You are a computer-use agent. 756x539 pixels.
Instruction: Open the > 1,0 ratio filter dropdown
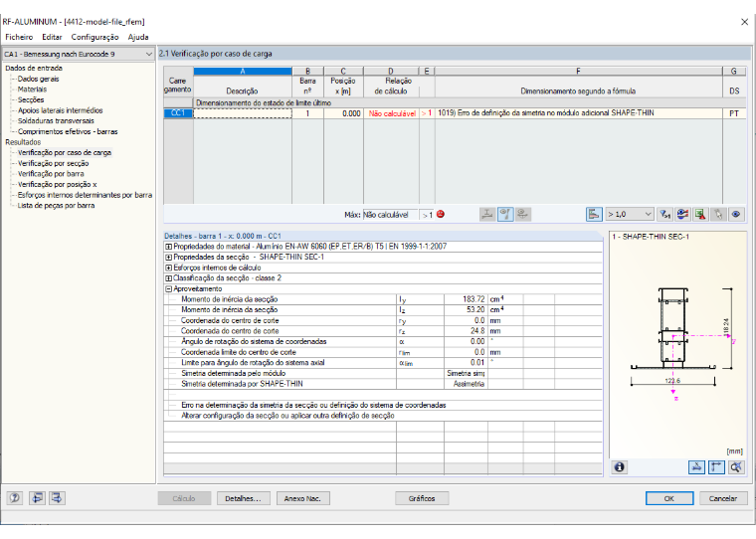(630, 214)
